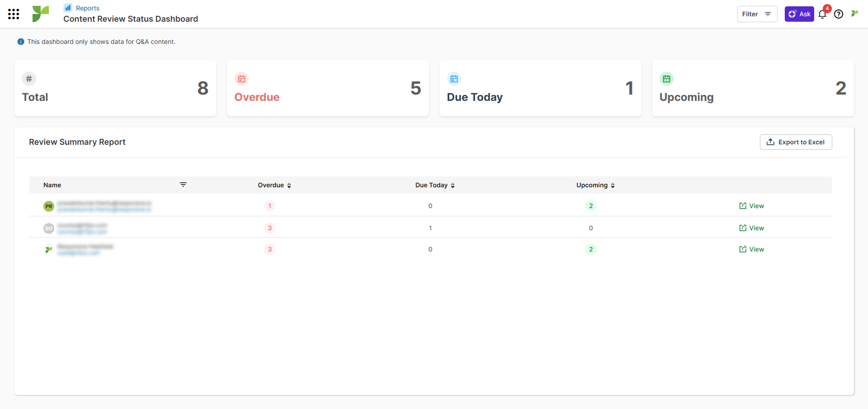868x409 pixels.
Task: View details for the leaf avatar row
Action: coord(751,249)
